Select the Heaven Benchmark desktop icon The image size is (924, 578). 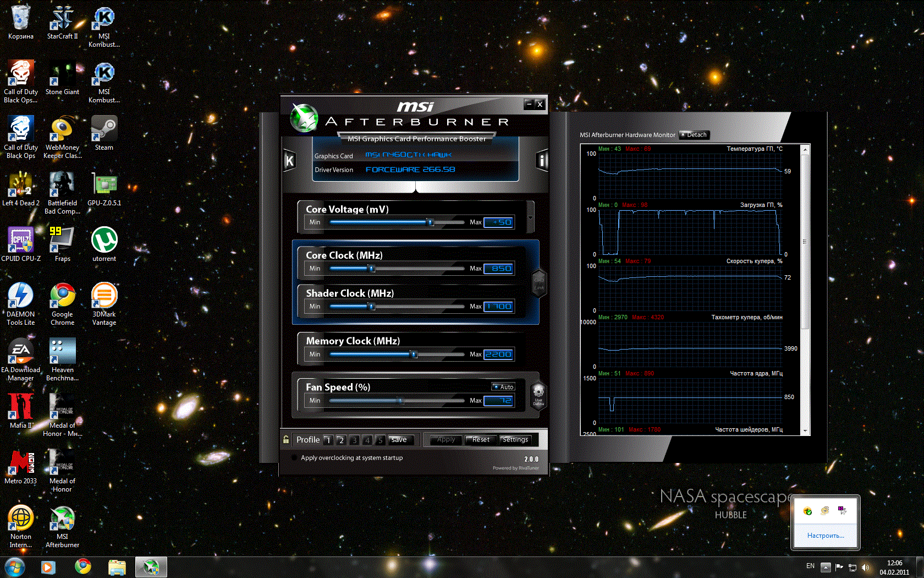point(62,360)
